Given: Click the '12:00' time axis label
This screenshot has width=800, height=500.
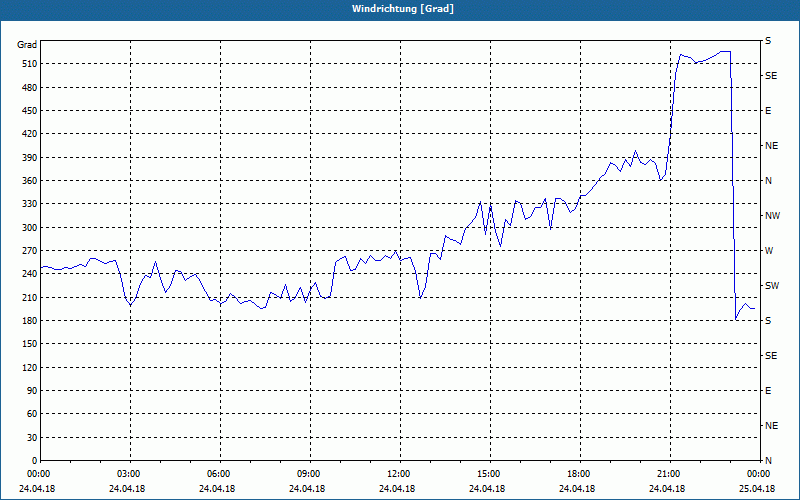Looking at the screenshot, I should pyautogui.click(x=399, y=474).
